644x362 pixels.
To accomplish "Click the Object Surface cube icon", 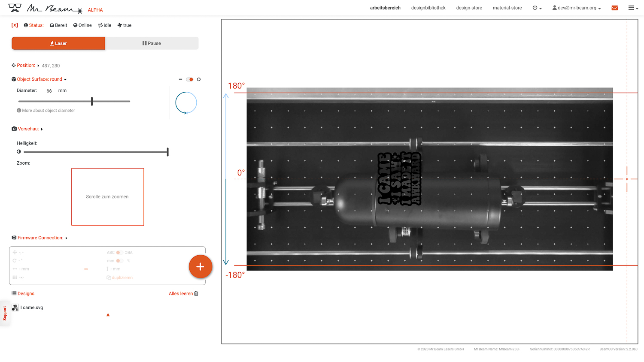I will tap(14, 79).
